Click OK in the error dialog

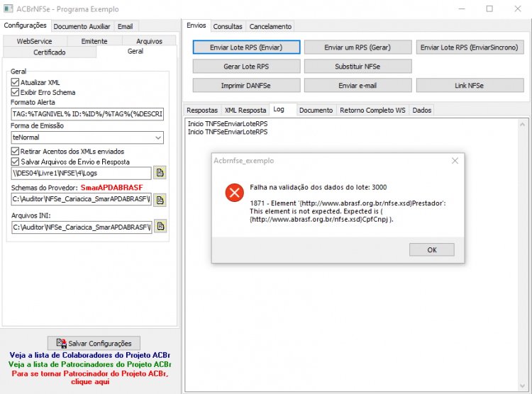(431, 250)
